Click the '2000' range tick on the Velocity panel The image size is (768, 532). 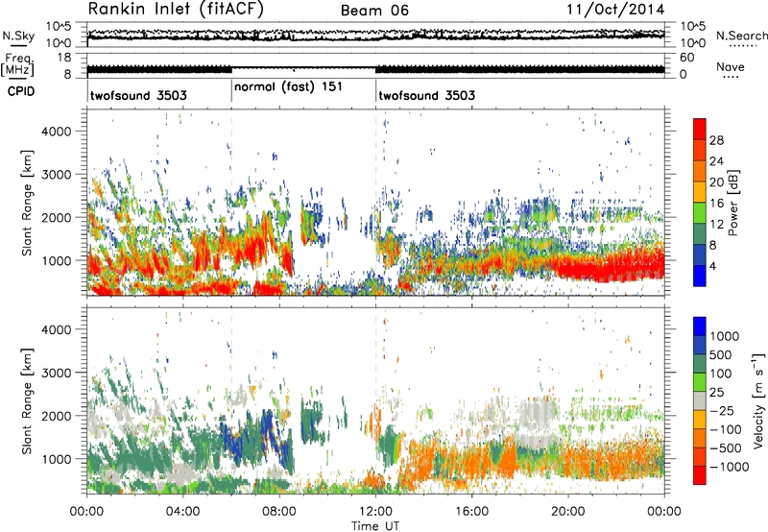coord(57,416)
